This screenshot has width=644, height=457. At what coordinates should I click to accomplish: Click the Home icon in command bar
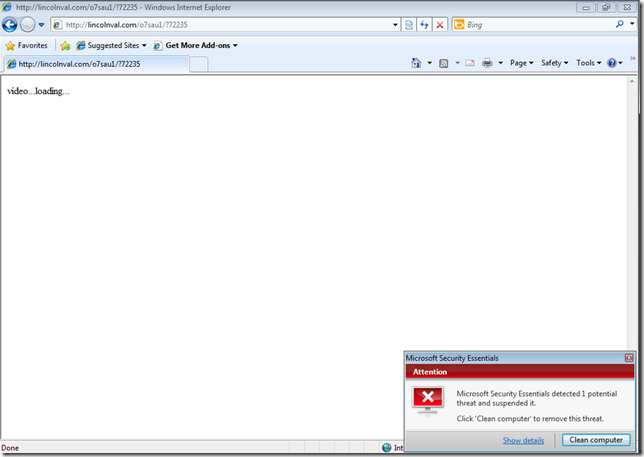[416, 63]
